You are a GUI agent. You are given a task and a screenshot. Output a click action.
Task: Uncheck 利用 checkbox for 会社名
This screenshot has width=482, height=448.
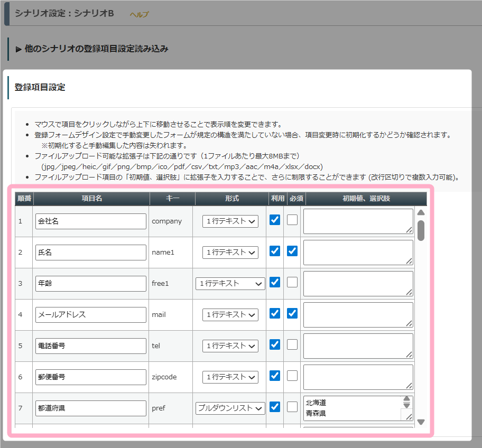[x=275, y=220]
